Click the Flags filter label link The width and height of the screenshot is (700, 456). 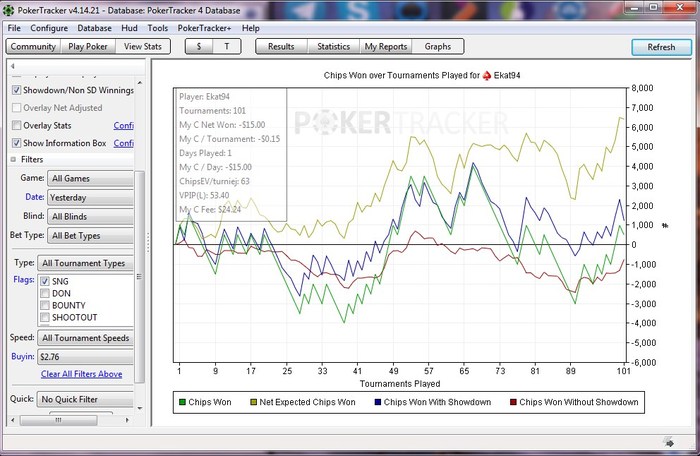(x=24, y=280)
